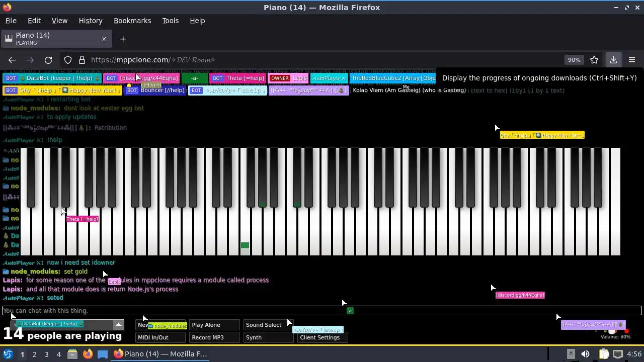Select the Theta [=help] bot name tag
The height and width of the screenshot is (362, 644).
point(238,78)
